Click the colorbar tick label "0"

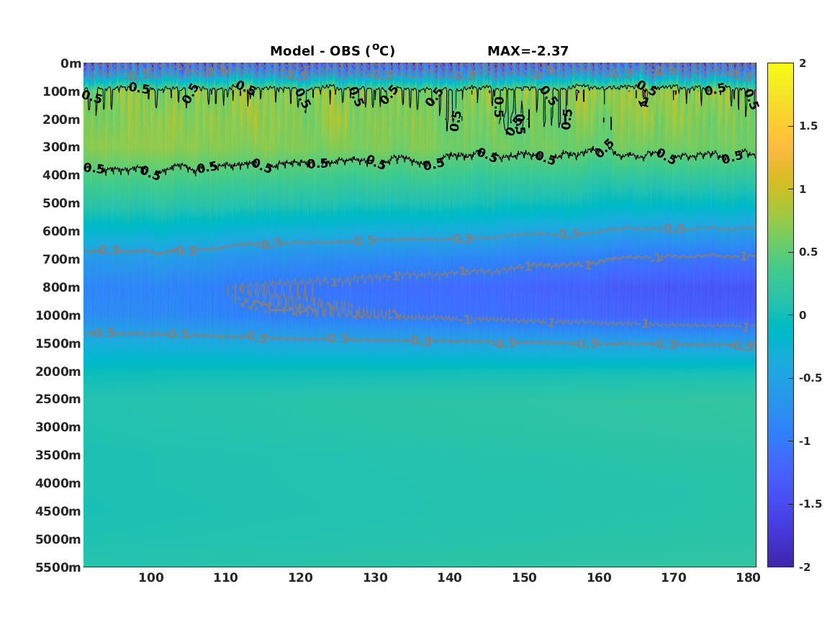tap(803, 315)
